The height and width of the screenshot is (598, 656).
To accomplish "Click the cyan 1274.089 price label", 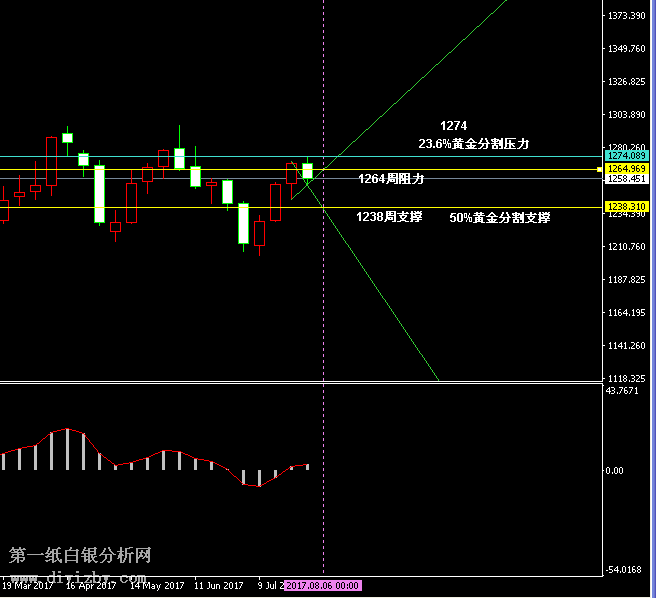I will 627,156.
